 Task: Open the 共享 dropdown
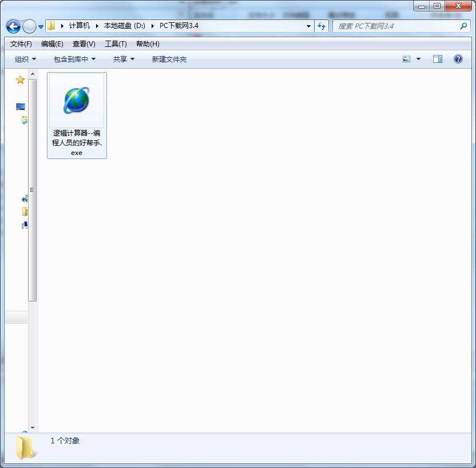click(124, 59)
